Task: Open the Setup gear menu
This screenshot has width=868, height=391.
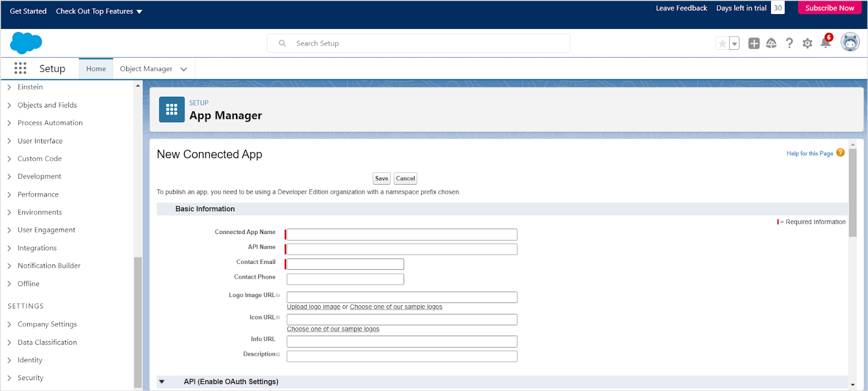Action: click(807, 43)
